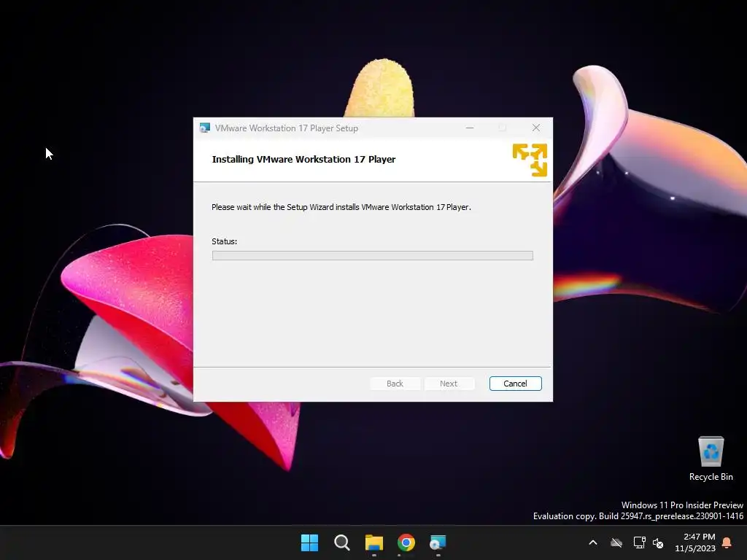Screen dimensions: 747x560
Task: Click the installation status progress bar
Action: point(373,256)
